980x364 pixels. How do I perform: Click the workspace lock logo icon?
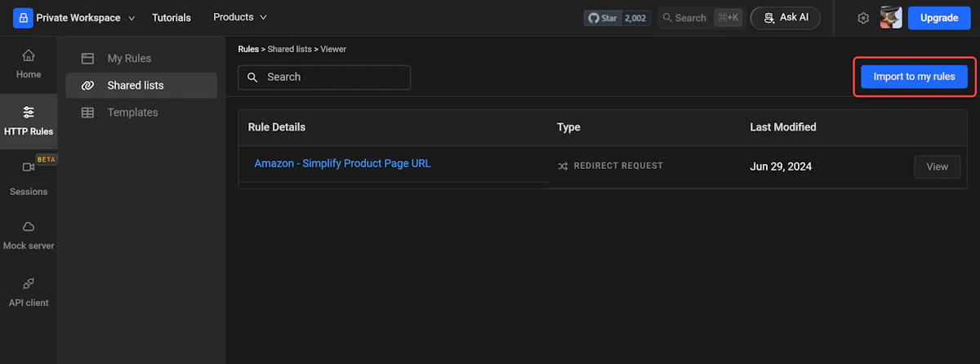click(23, 18)
